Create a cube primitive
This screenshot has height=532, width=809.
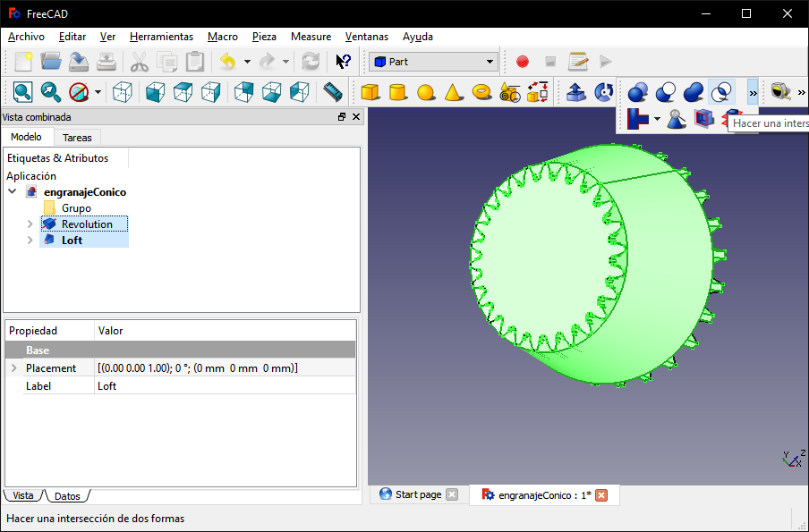pyautogui.click(x=370, y=92)
